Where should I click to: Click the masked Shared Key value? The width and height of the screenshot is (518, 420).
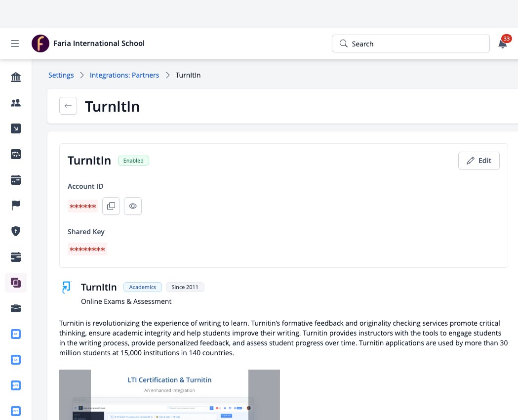87,249
